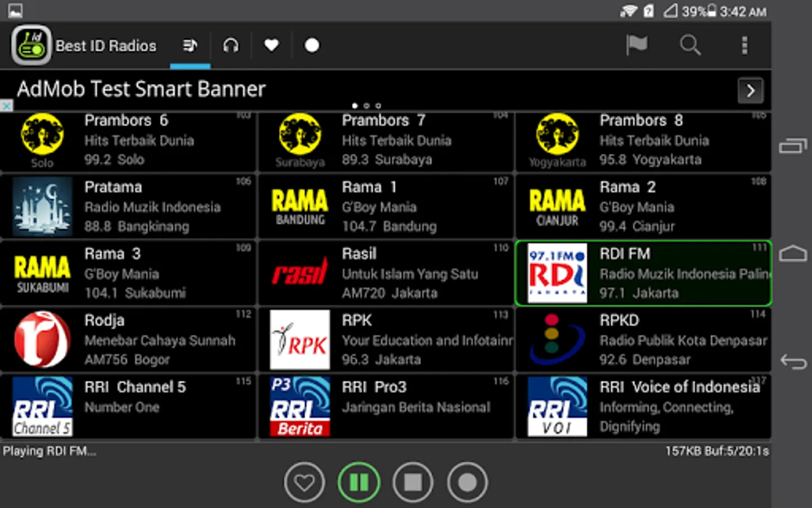Viewport: 812px width, 508px height.
Task: Open the search magnifier
Action: click(690, 45)
